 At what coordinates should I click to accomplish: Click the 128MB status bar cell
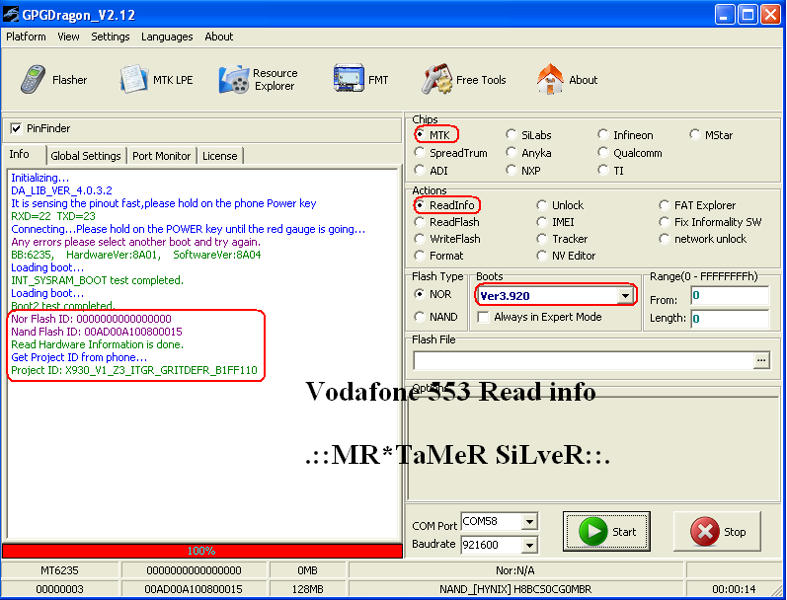click(x=307, y=589)
